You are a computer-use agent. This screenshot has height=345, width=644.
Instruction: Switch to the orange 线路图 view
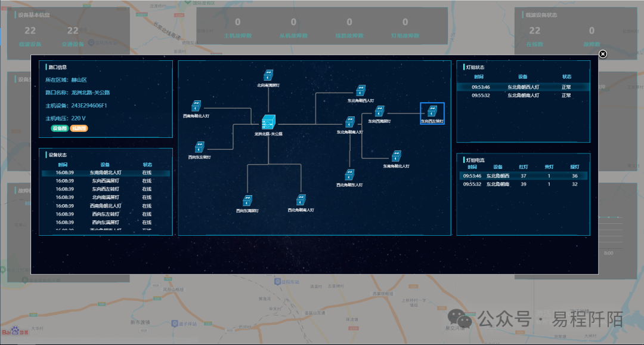(79, 128)
